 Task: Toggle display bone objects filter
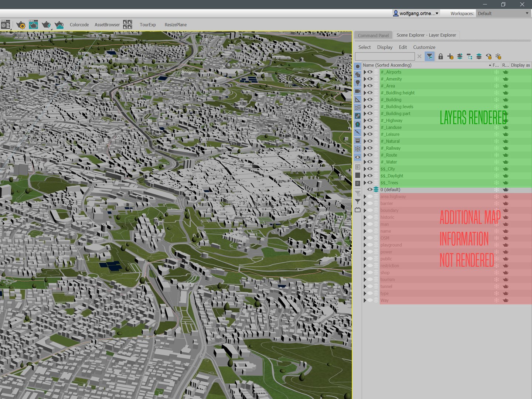(x=358, y=132)
